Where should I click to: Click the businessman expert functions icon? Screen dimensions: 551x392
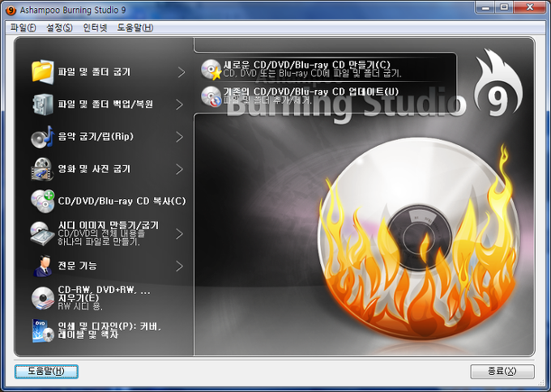point(43,266)
